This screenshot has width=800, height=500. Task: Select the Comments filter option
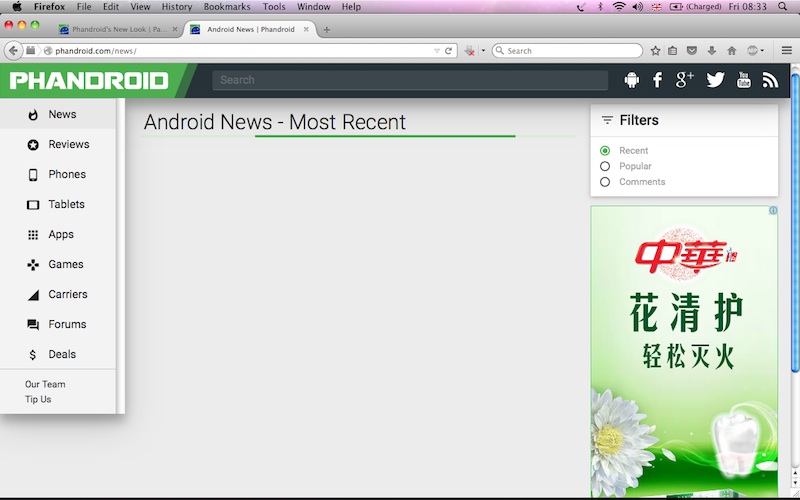coord(605,182)
